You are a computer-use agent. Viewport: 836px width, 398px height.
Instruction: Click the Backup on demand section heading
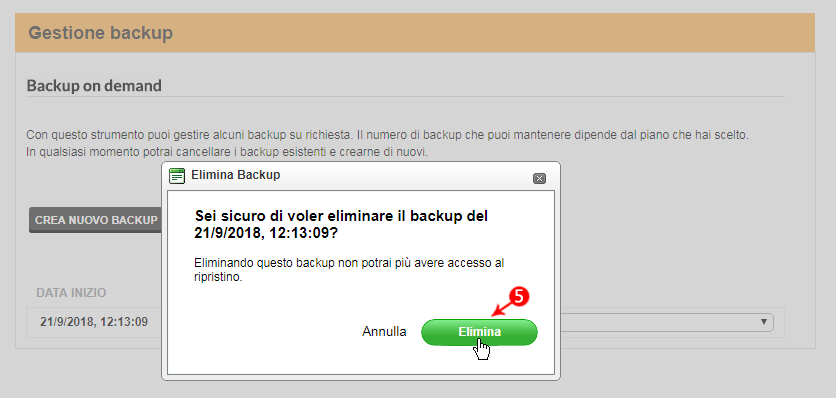(94, 85)
